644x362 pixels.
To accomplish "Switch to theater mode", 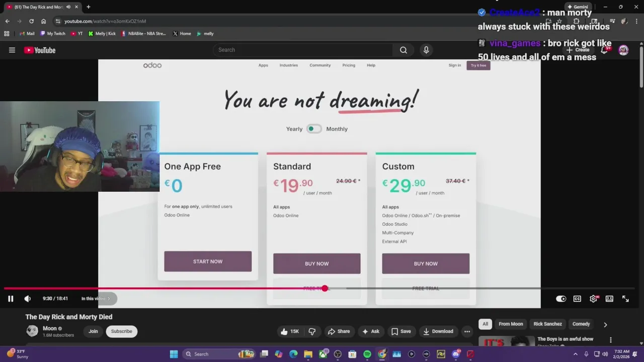I will coord(609,299).
